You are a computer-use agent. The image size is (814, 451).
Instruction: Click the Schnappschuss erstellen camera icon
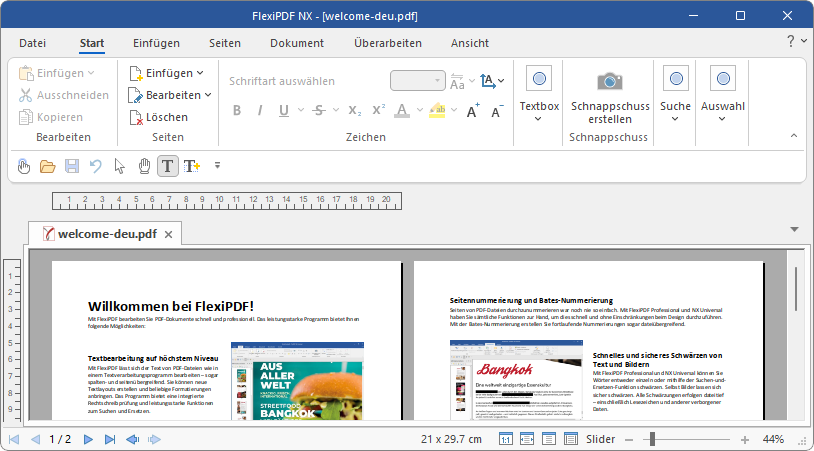pos(610,82)
